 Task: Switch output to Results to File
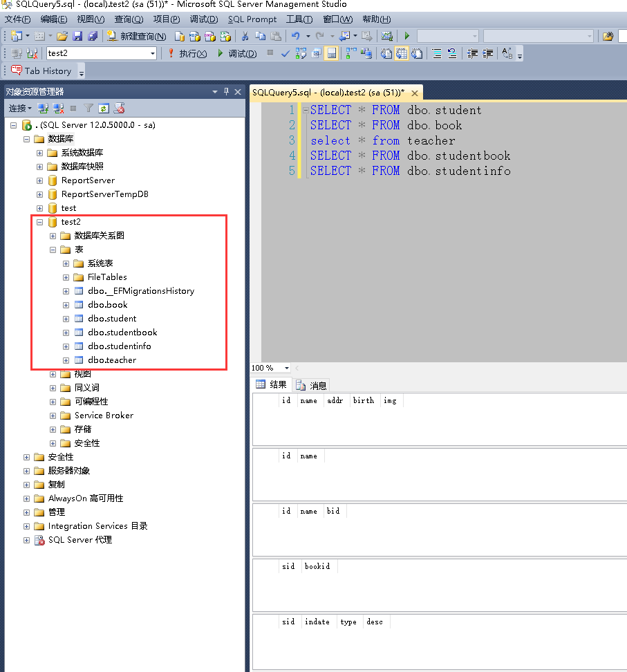417,53
